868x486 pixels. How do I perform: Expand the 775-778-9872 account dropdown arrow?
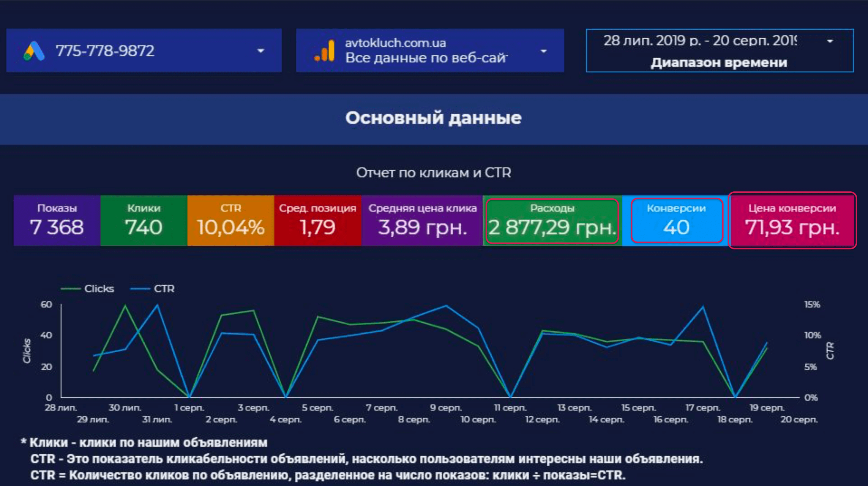point(261,51)
